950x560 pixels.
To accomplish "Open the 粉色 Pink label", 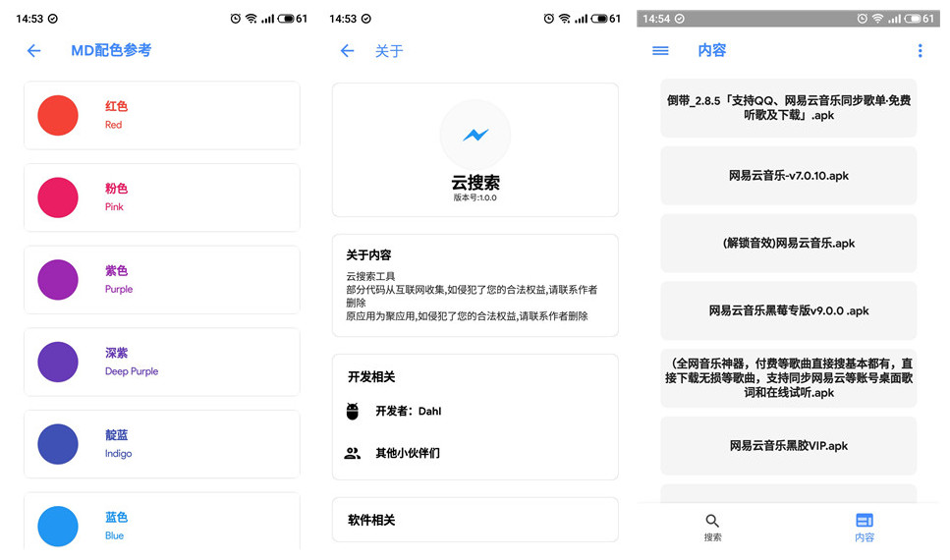I will (x=116, y=196).
